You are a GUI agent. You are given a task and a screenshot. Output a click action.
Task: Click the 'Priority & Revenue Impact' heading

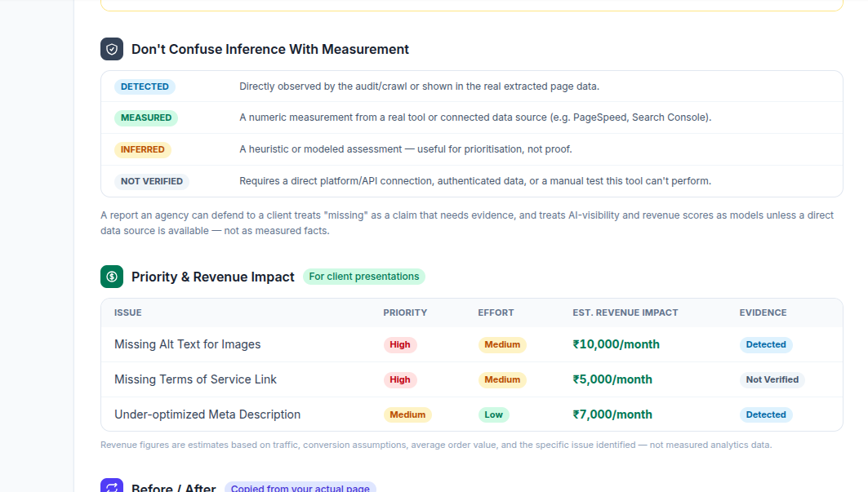(x=212, y=277)
